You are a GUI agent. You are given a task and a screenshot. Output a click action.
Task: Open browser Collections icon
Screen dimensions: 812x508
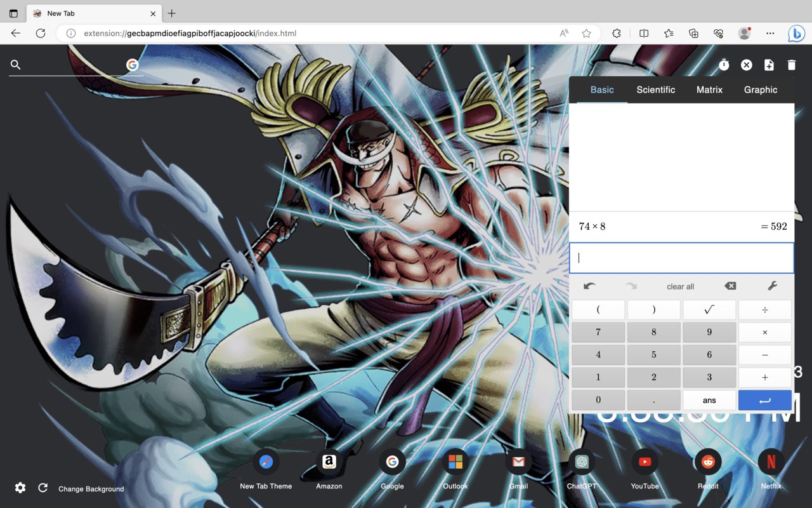pyautogui.click(x=693, y=33)
